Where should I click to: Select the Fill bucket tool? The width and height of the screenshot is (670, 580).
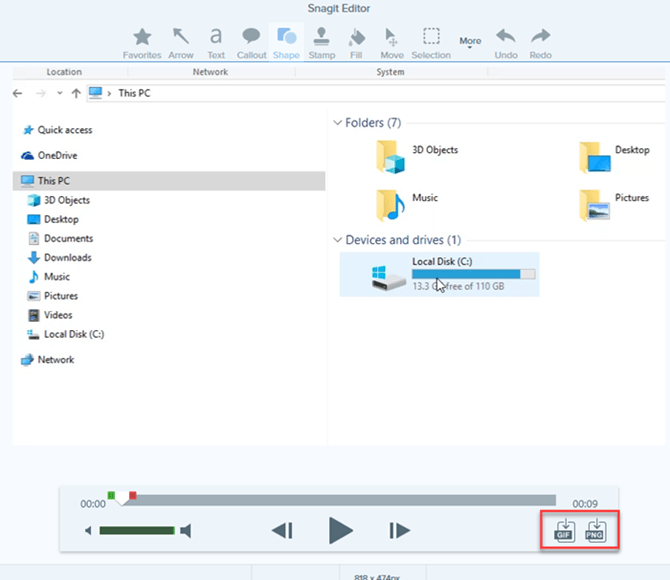point(356,43)
